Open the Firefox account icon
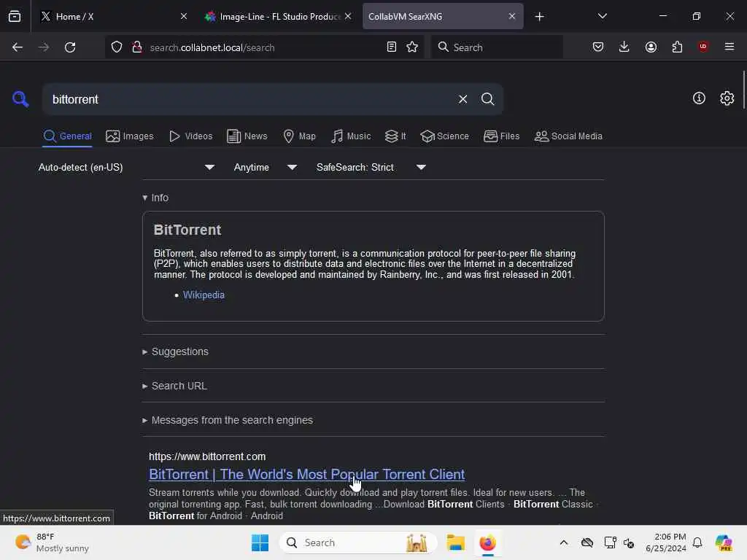Viewport: 747px width, 560px height. pyautogui.click(x=651, y=47)
